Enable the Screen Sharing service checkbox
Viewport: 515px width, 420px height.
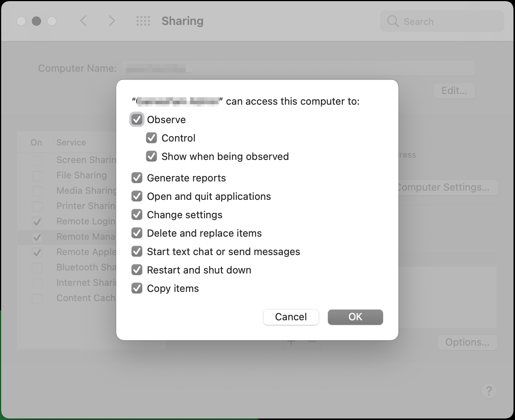[x=37, y=160]
